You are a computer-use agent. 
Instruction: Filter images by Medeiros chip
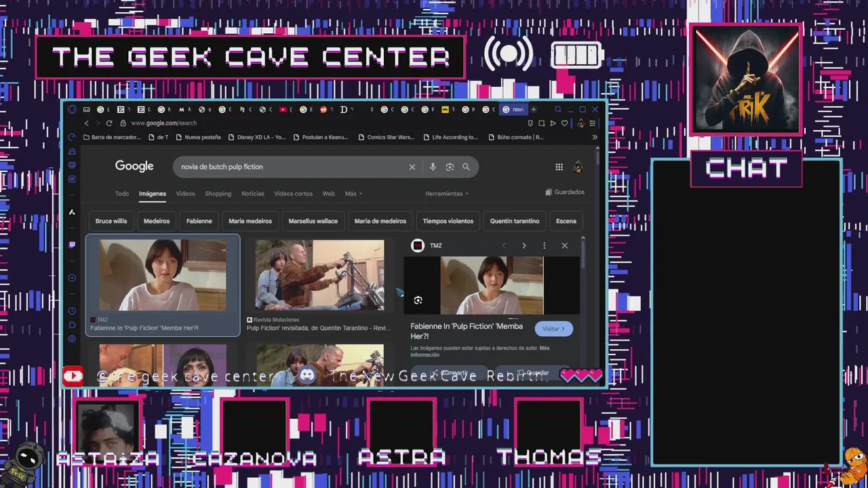point(157,221)
